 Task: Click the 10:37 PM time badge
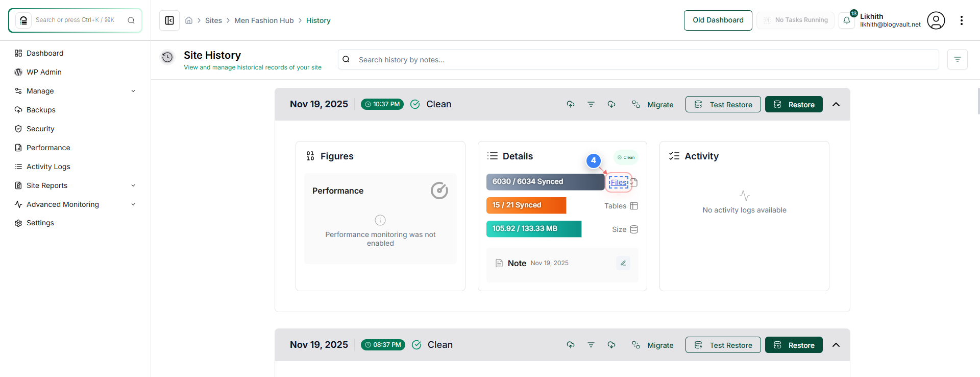(382, 104)
